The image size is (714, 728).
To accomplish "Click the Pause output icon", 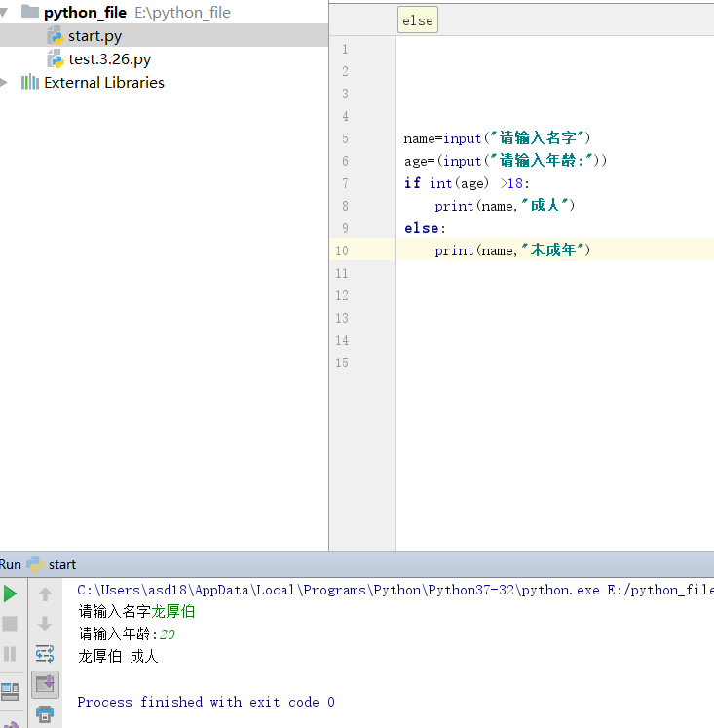I will [10, 654].
